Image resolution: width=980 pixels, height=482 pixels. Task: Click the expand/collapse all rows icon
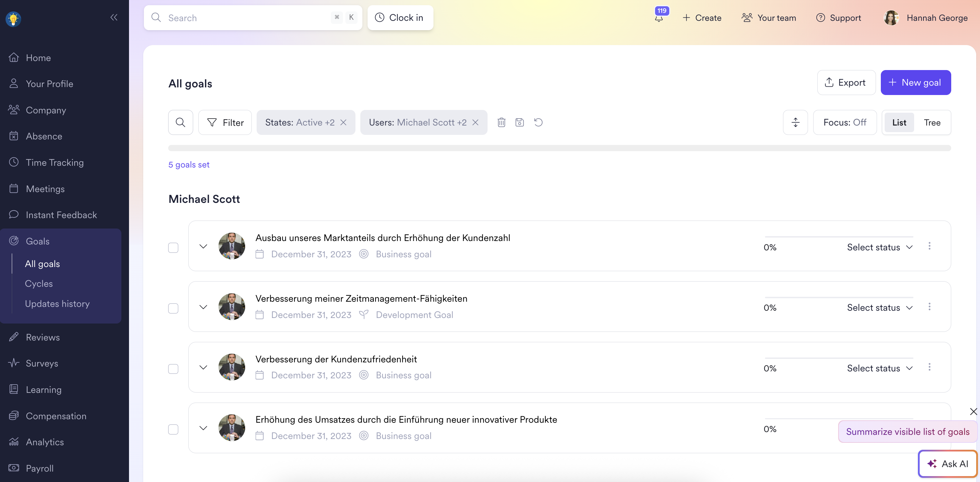795,122
